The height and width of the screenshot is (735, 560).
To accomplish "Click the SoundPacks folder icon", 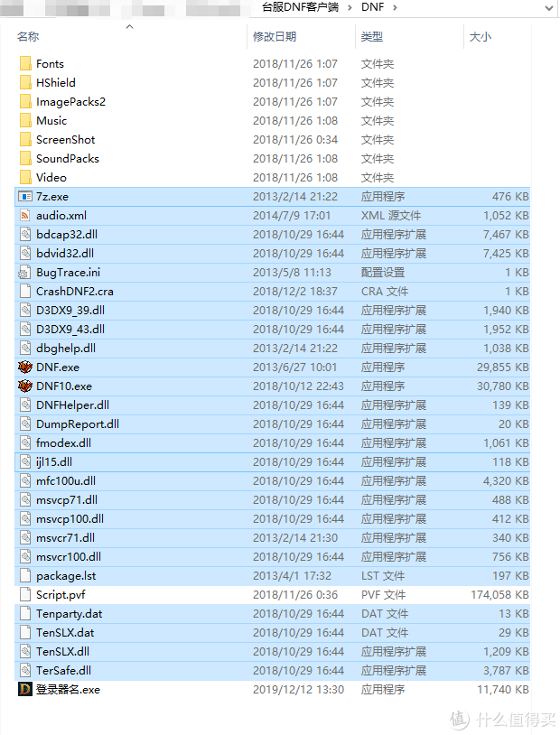I will coord(25,158).
